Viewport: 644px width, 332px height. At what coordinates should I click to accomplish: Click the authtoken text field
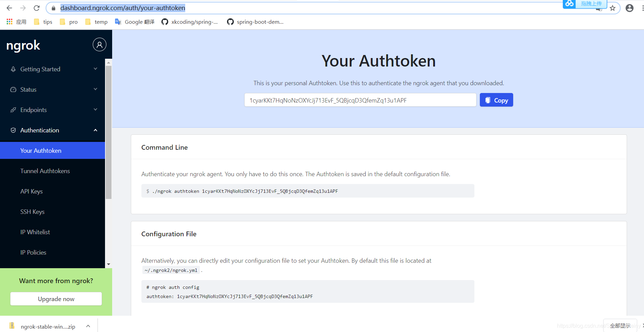[360, 100]
